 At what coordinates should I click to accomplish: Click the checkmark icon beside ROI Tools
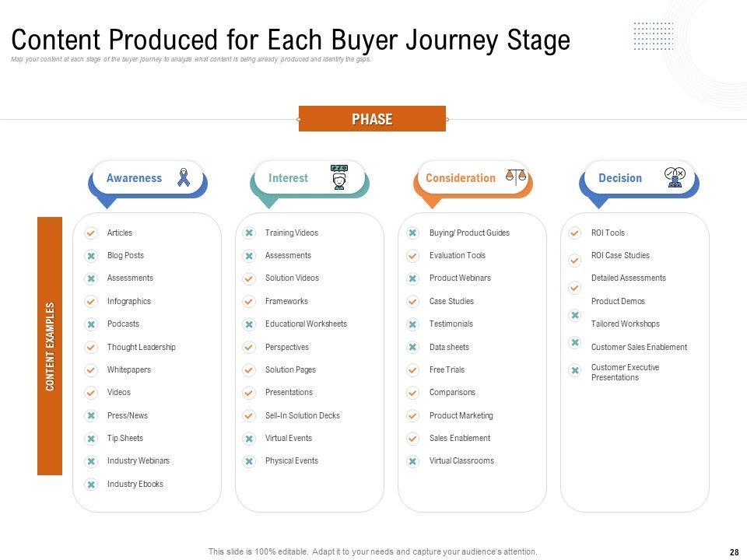(574, 233)
